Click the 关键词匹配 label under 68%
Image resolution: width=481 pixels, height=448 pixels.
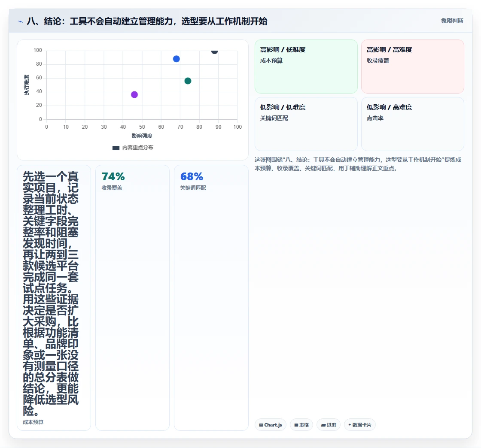(193, 188)
